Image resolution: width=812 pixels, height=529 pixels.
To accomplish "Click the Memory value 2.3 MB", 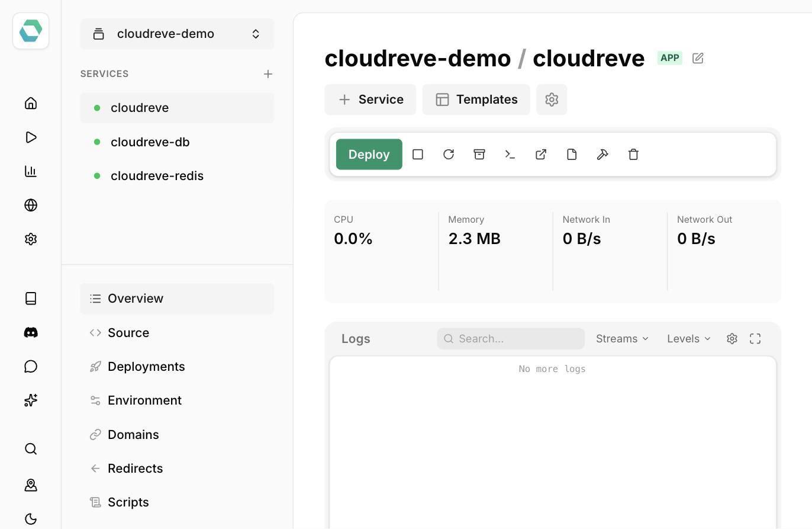I will tap(475, 239).
